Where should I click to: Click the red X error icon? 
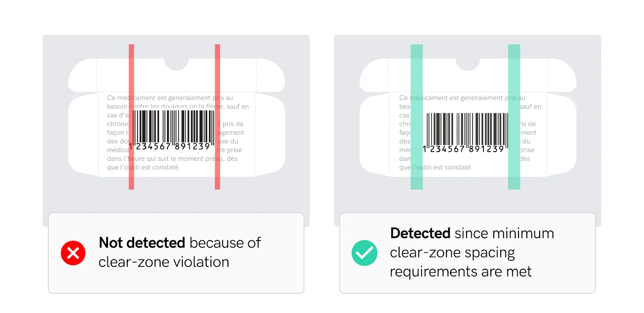[73, 253]
